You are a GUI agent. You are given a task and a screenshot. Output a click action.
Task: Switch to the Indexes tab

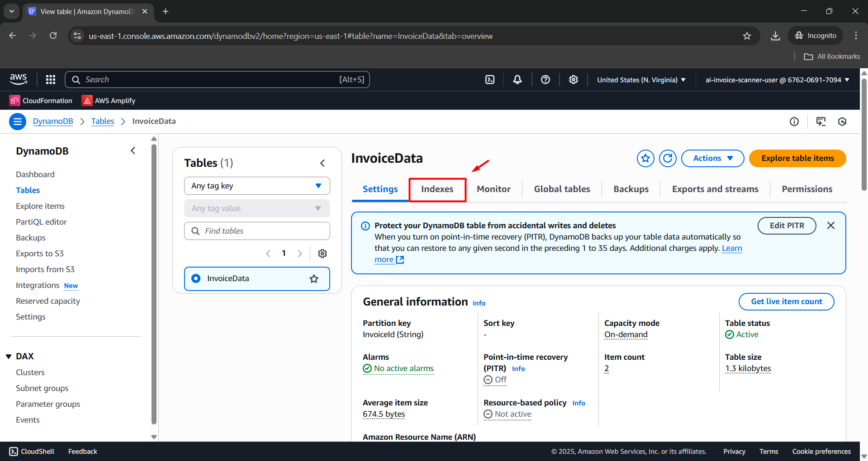pyautogui.click(x=437, y=189)
